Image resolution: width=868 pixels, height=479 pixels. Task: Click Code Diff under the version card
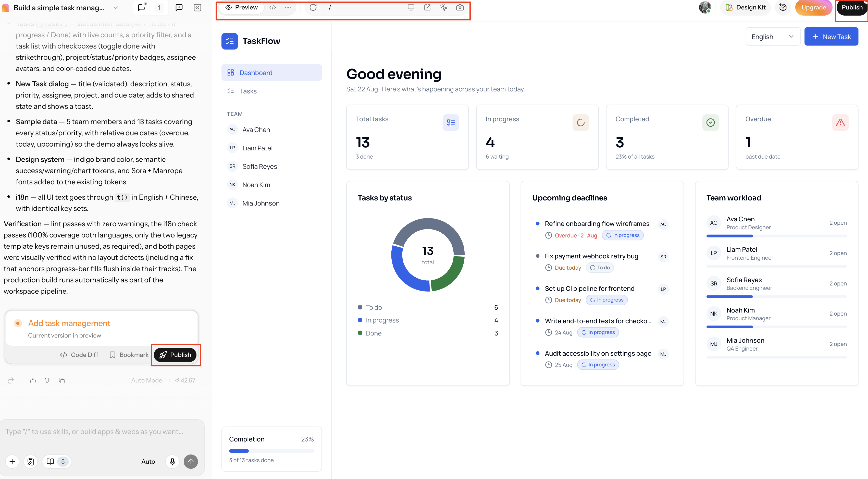(79, 355)
